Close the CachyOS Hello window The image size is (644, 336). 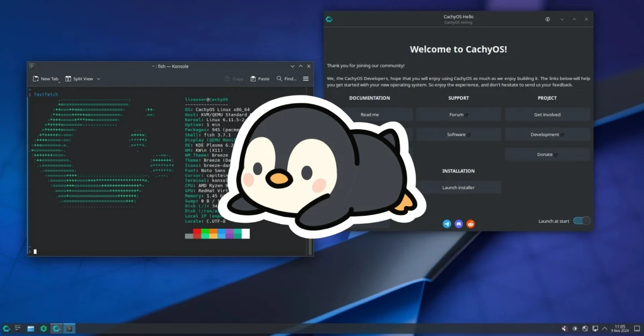[x=587, y=19]
